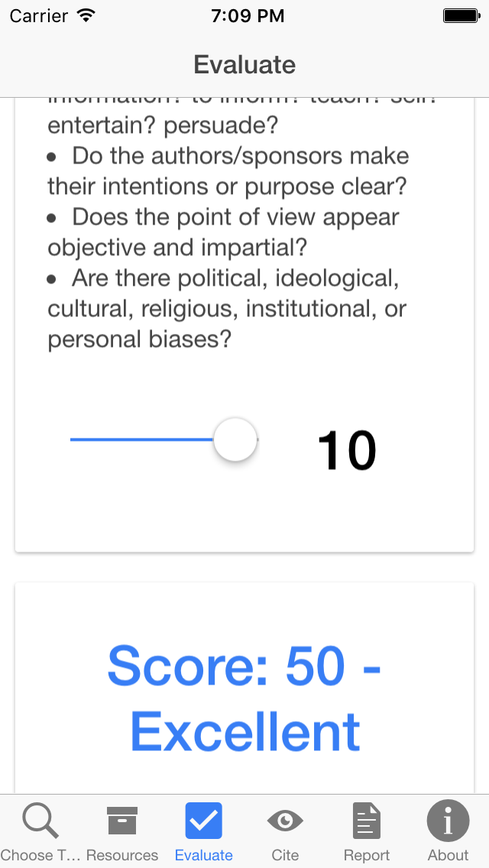The height and width of the screenshot is (868, 489).
Task: Open Report via the document icon
Action: [x=367, y=820]
